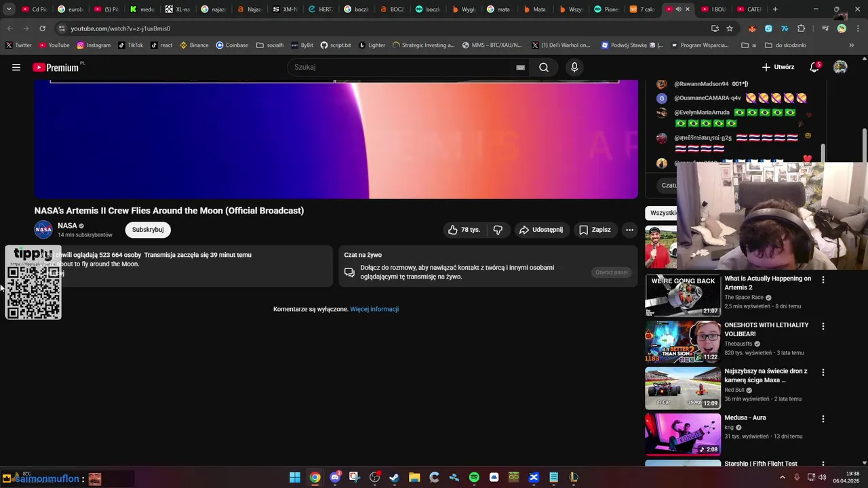Open Spotify from the taskbar
The width and height of the screenshot is (868, 488).
click(474, 477)
